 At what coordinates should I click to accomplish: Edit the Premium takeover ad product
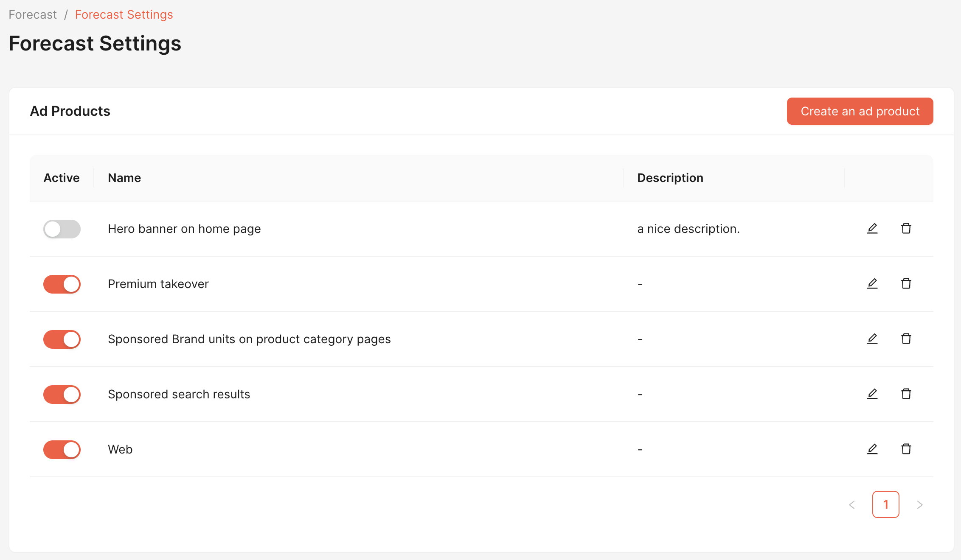(872, 284)
